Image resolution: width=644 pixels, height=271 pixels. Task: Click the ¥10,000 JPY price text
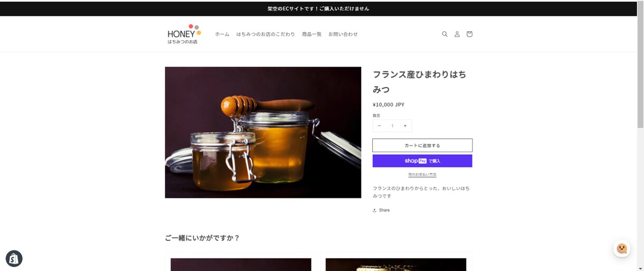point(389,105)
